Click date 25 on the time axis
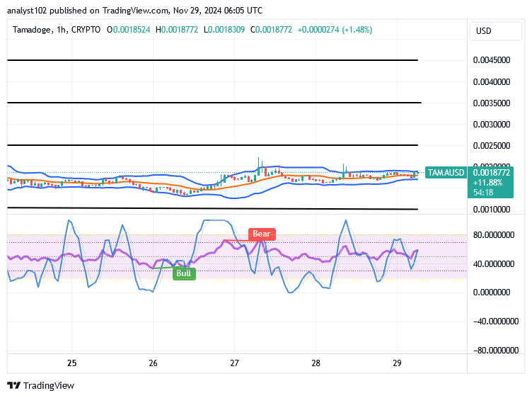 click(71, 363)
